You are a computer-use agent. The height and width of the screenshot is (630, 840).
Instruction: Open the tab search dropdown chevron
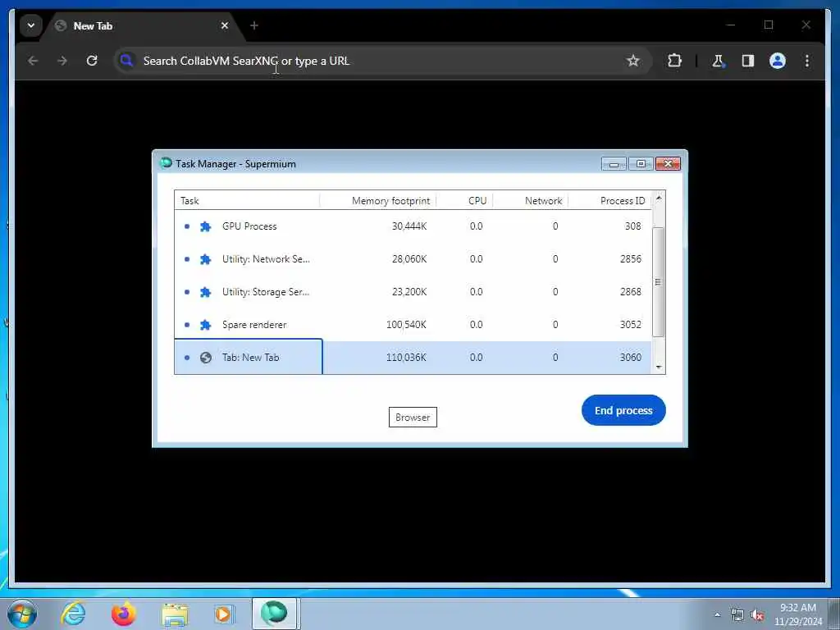coord(31,25)
